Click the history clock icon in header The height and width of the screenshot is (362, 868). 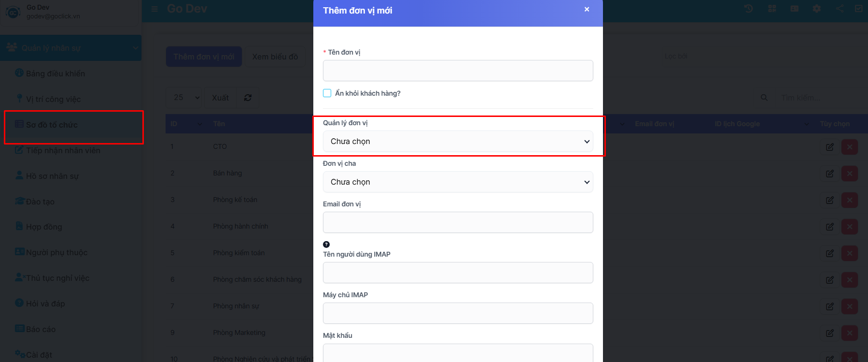[748, 9]
